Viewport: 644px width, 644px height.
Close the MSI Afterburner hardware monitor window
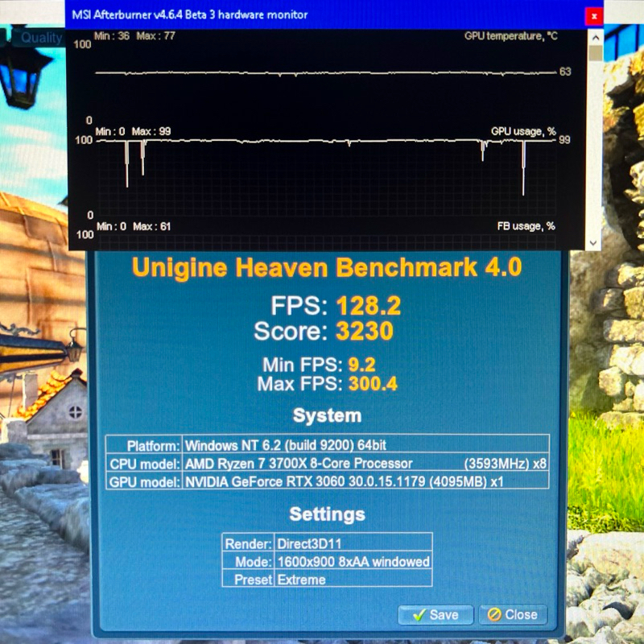593,15
